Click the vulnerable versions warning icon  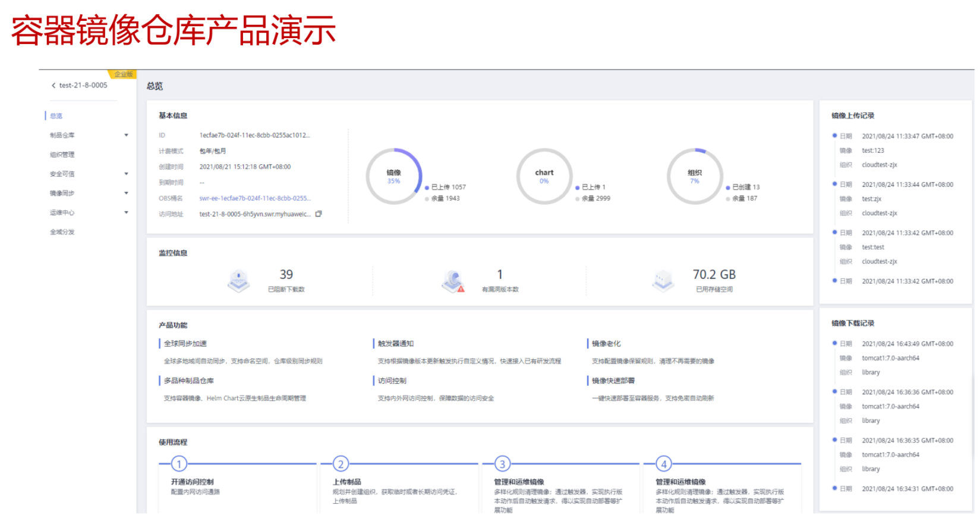453,281
